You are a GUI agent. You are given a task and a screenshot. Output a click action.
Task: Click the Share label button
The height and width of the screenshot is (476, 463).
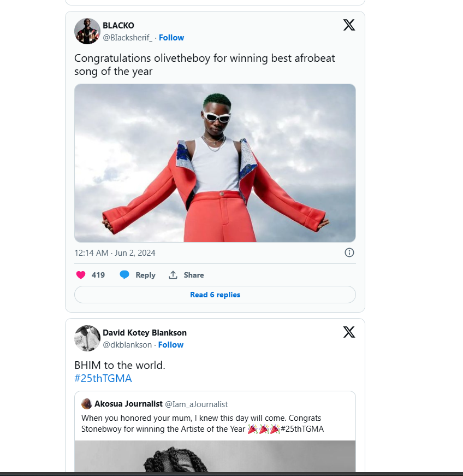coord(194,275)
